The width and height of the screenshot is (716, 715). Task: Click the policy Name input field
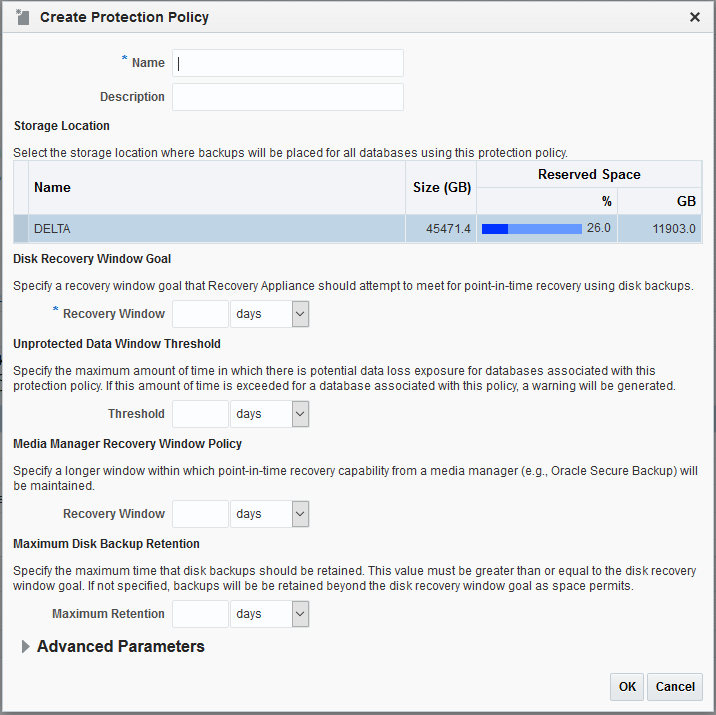288,63
